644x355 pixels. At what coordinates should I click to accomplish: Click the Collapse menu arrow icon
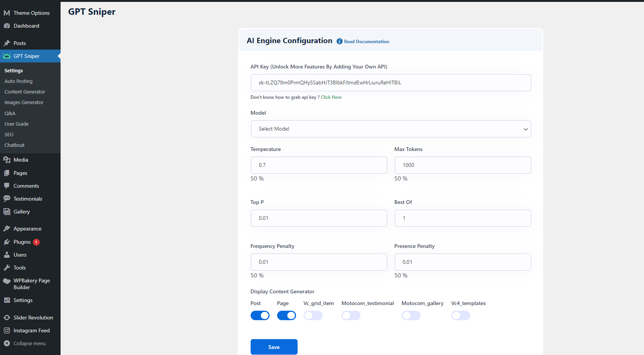click(x=7, y=343)
